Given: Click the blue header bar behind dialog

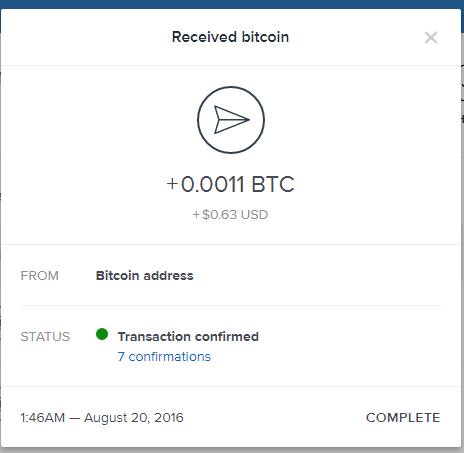Looking at the screenshot, I should 232,4.
